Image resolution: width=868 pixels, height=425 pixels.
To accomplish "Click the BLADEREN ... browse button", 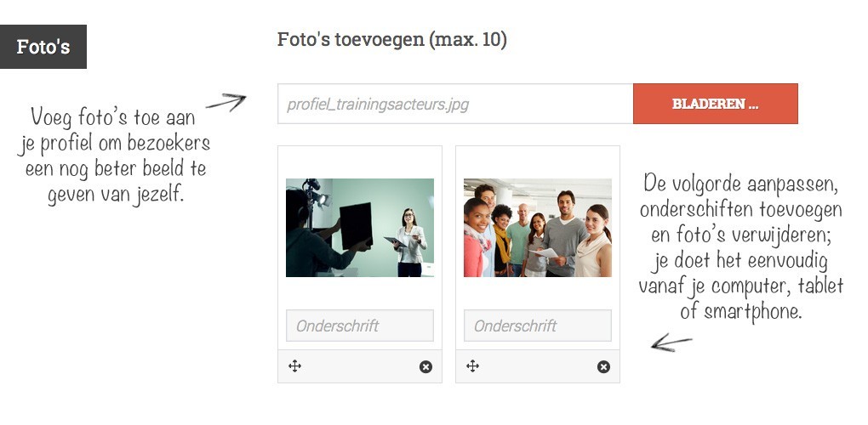I will tap(715, 104).
